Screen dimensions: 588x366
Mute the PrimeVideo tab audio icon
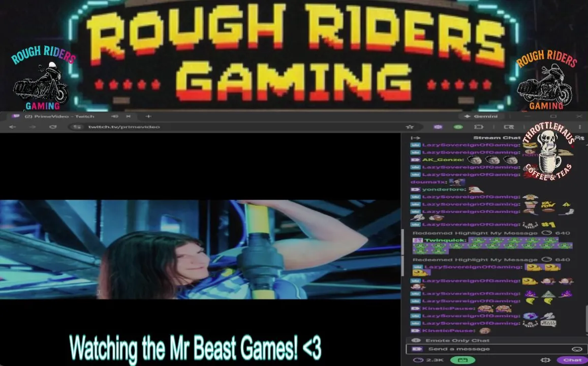(x=115, y=116)
